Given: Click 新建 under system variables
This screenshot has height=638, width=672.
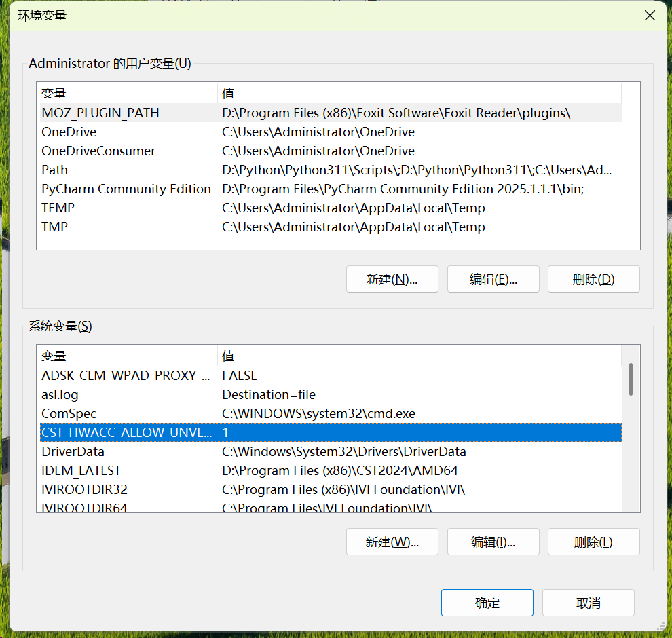Looking at the screenshot, I should (392, 542).
